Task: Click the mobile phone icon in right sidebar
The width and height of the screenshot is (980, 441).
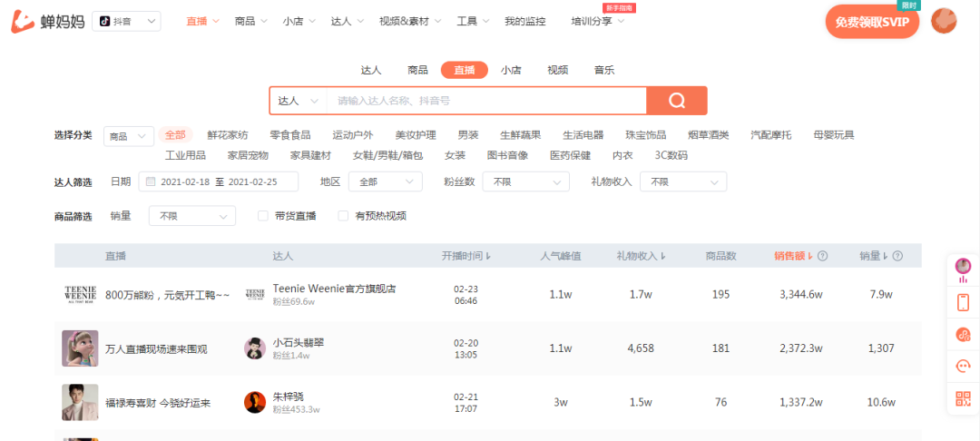Action: pos(963,302)
